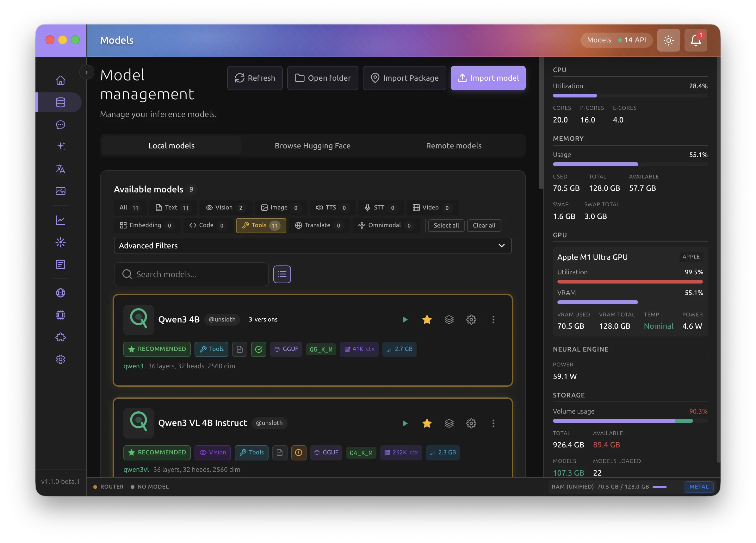Click the Clear all filters button
Screen dimensions: 756x543
coord(484,226)
